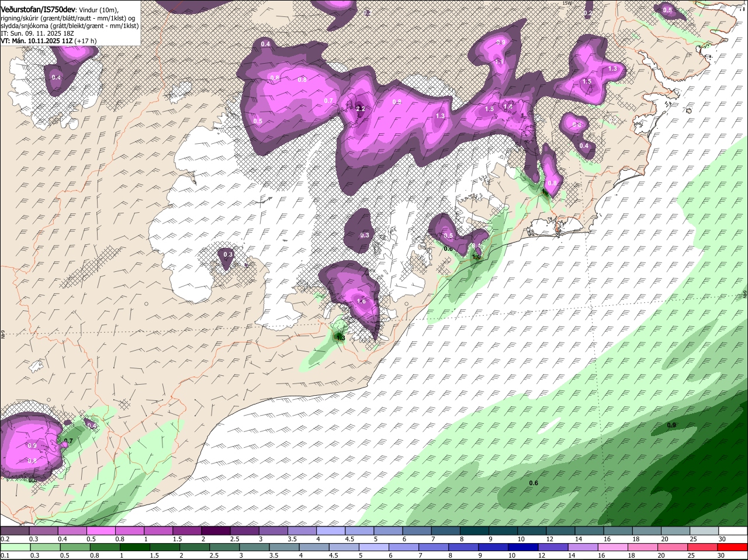Select the white snow swatch labeled 30
Screen dimensions: 748x560
coord(733,531)
